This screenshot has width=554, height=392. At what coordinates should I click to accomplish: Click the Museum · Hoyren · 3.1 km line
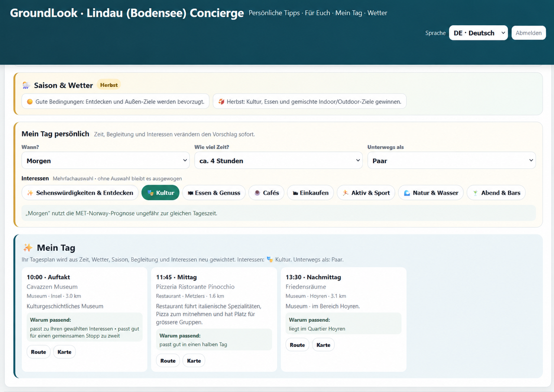pyautogui.click(x=316, y=296)
